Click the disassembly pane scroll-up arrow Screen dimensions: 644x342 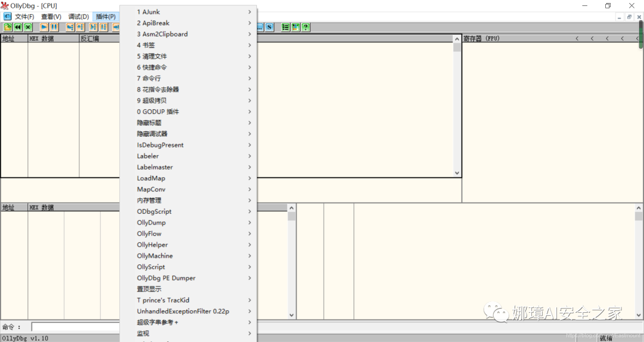(x=457, y=39)
